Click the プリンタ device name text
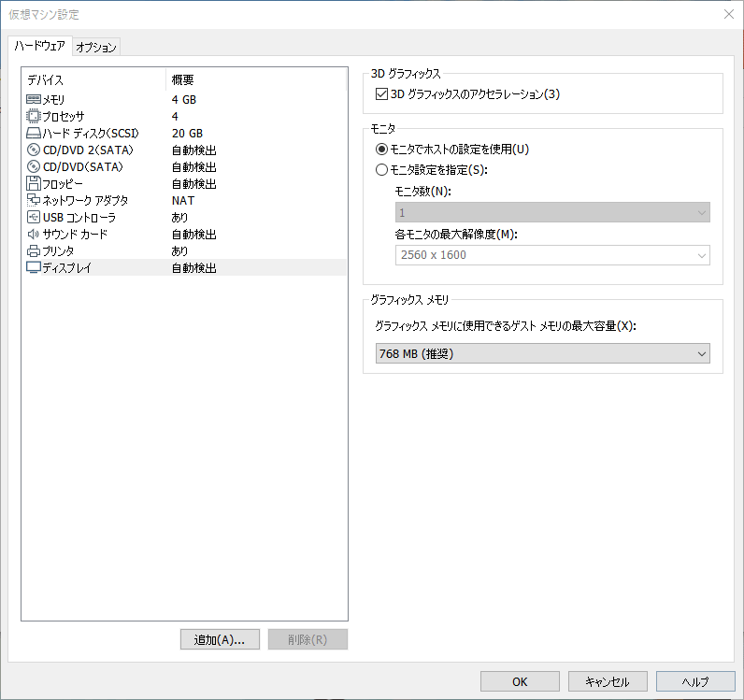Image resolution: width=744 pixels, height=700 pixels. pyautogui.click(x=58, y=251)
